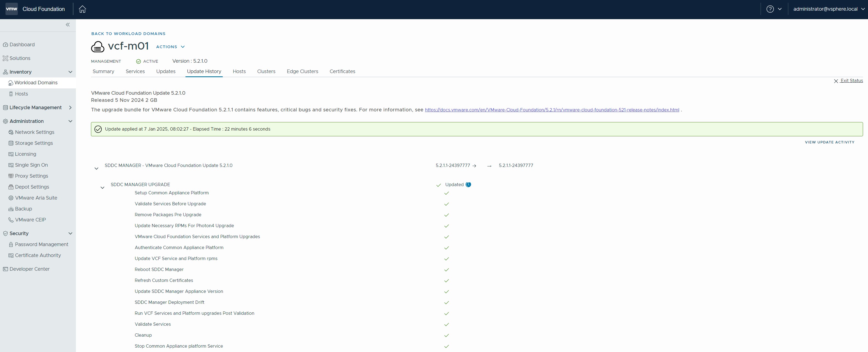Open the release notes documentation link
This screenshot has height=352, width=868.
pos(552,110)
